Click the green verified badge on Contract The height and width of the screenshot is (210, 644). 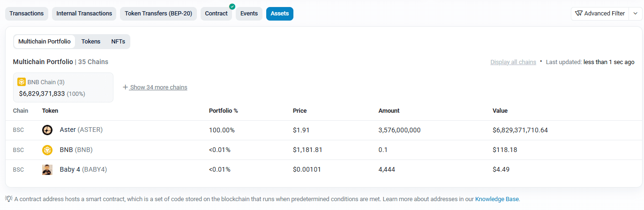[232, 7]
